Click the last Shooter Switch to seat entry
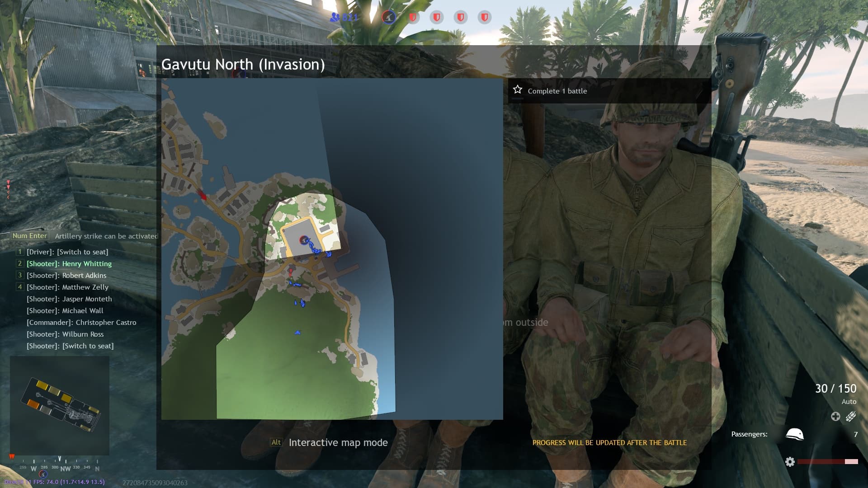The height and width of the screenshot is (488, 868). [70, 346]
